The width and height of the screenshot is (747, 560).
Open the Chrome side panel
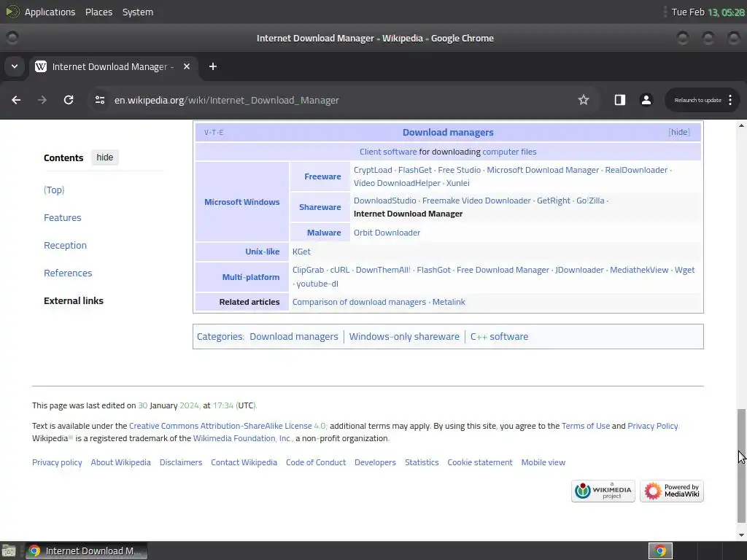[x=619, y=100]
